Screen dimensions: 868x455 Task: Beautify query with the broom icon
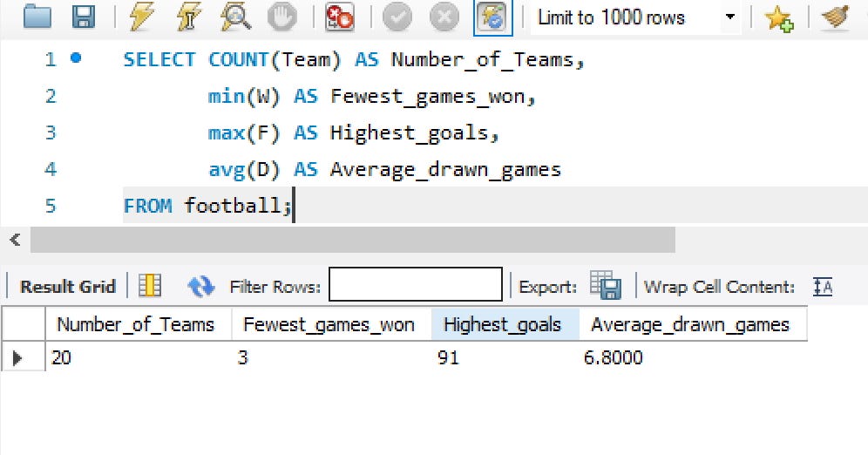[836, 17]
